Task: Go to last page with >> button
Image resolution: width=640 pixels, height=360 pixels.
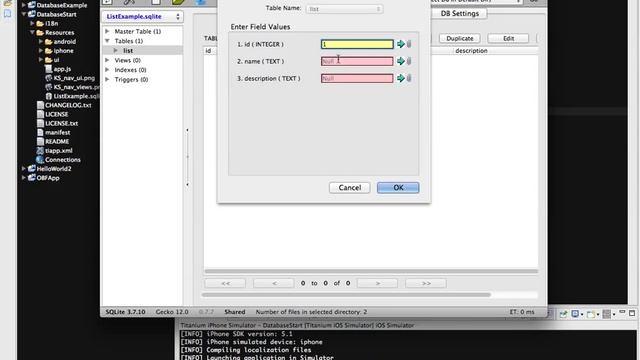Action: (426, 283)
